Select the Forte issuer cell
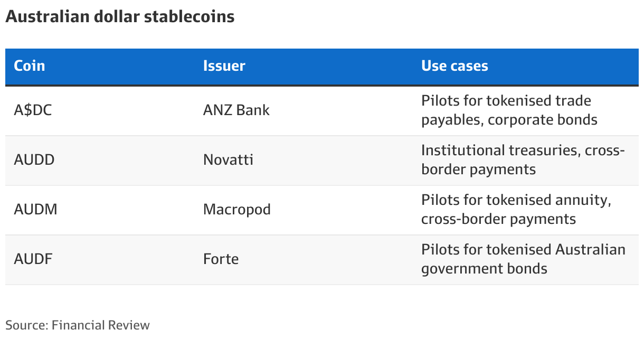Image resolution: width=644 pixels, height=339 pixels. point(221,259)
